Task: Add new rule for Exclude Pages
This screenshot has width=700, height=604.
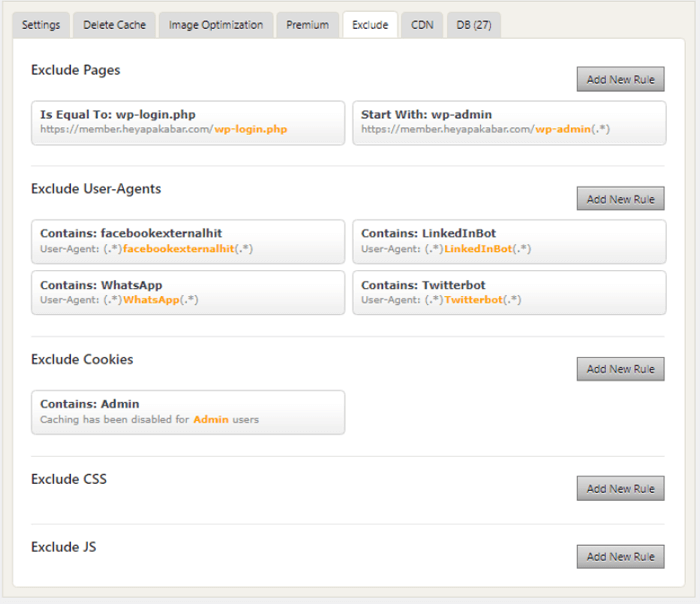Action: (x=620, y=79)
